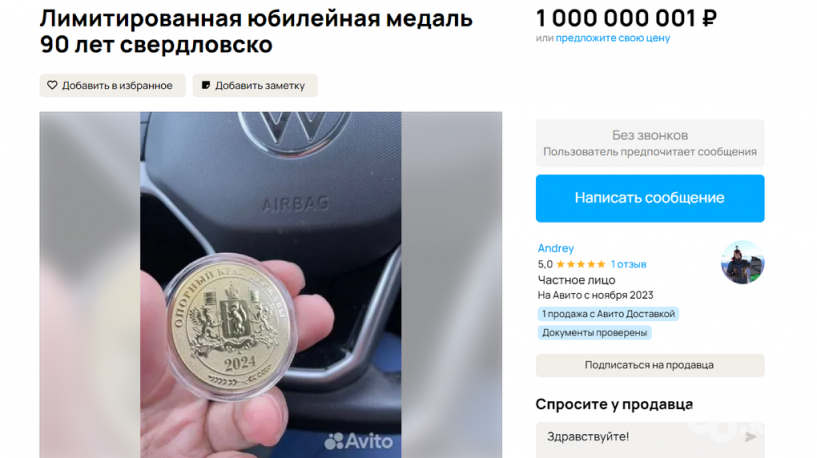Click the left blurred area of gallery
This screenshot has width=817, height=458.
point(90,285)
